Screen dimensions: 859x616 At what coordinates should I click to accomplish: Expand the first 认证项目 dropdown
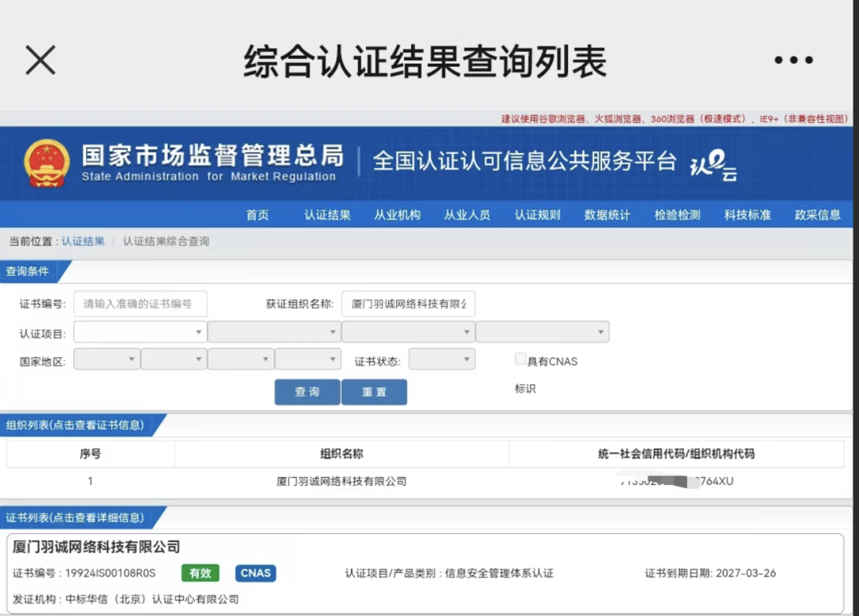(x=139, y=331)
